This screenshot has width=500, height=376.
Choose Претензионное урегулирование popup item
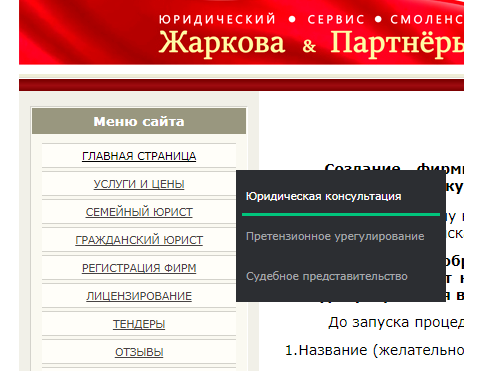(x=335, y=236)
